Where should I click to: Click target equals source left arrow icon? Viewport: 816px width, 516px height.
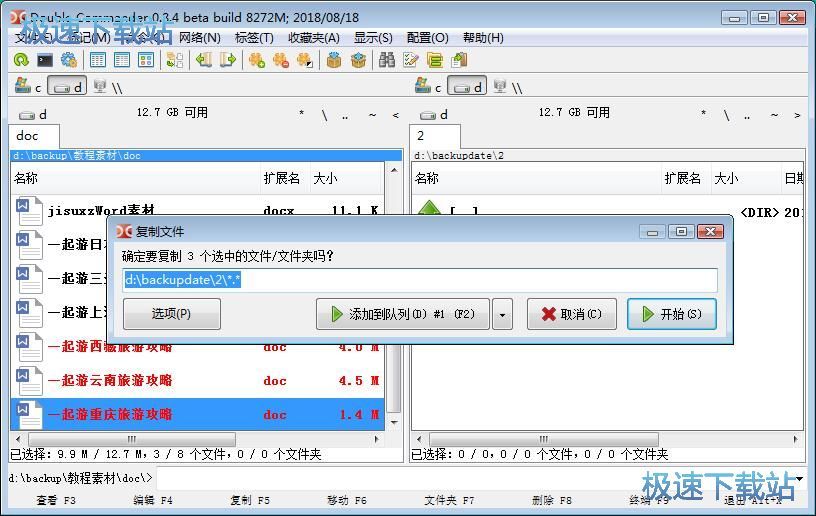pos(203,60)
